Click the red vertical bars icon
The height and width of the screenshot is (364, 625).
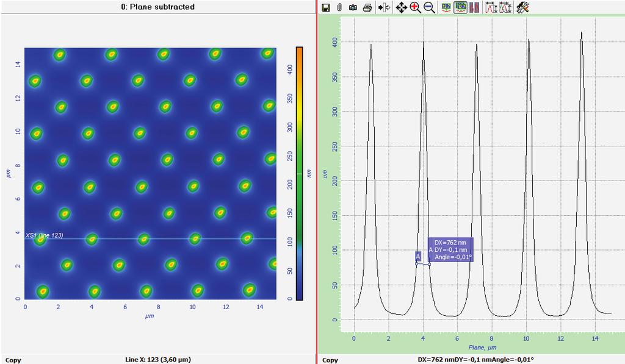[x=474, y=7]
